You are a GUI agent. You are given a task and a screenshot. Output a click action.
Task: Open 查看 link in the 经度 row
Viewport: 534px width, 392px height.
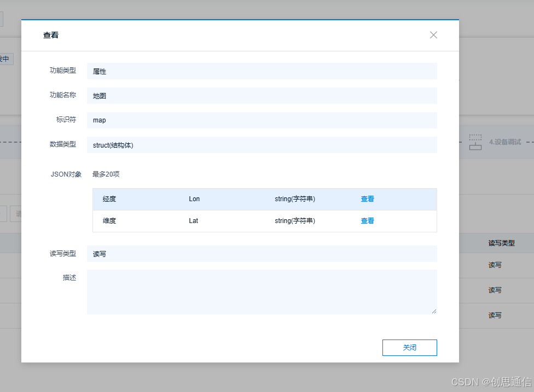coord(367,199)
